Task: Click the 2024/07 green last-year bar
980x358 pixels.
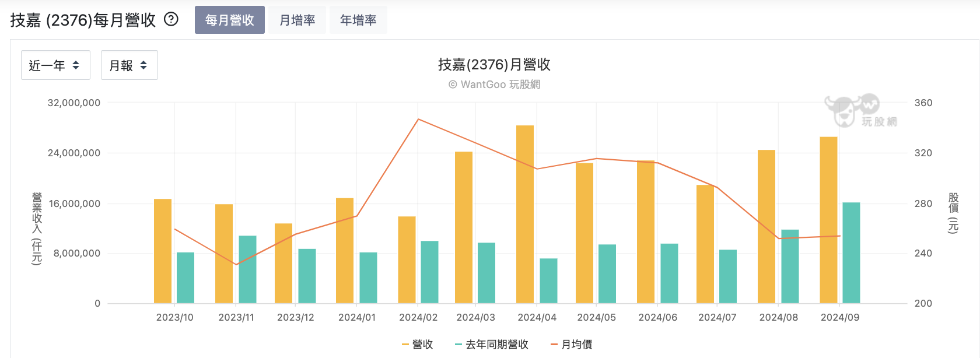Action: tap(728, 276)
